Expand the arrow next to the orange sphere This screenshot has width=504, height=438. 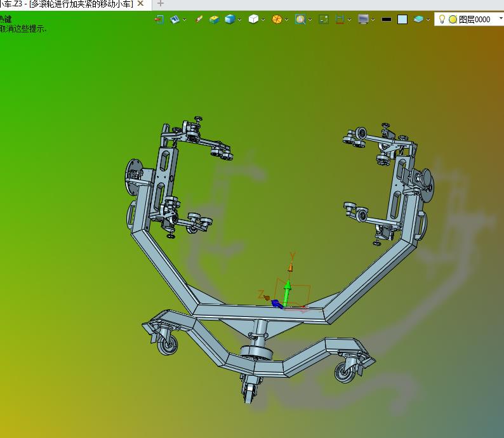[287, 20]
